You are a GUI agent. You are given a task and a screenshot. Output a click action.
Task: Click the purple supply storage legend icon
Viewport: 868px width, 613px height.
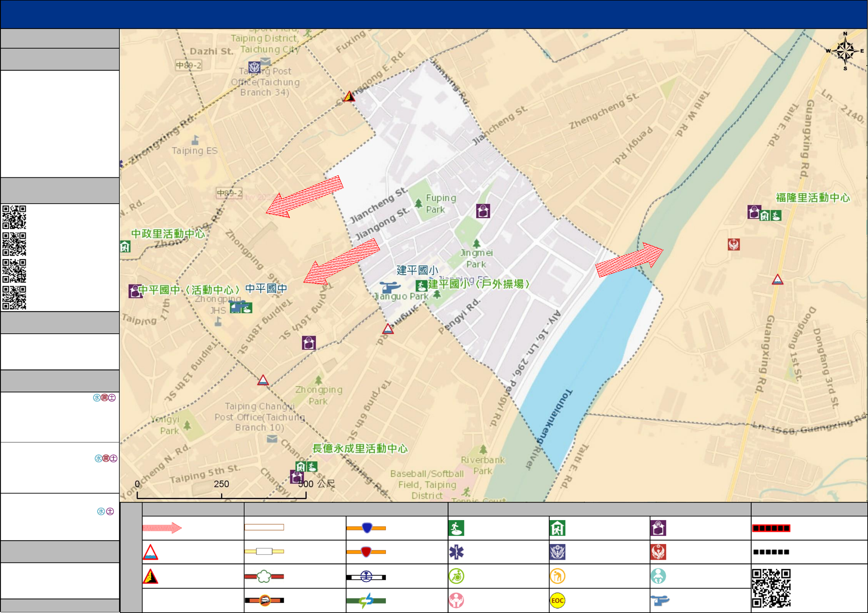click(x=658, y=528)
